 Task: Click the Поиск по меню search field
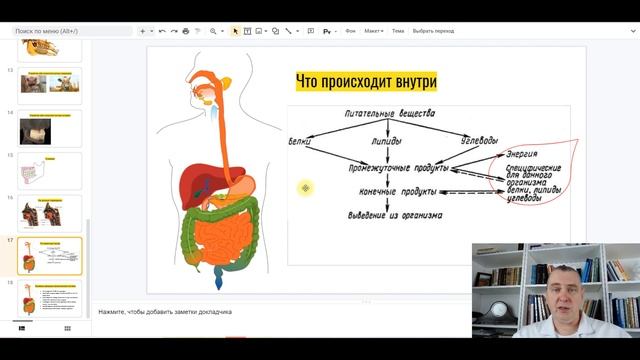[x=72, y=31]
